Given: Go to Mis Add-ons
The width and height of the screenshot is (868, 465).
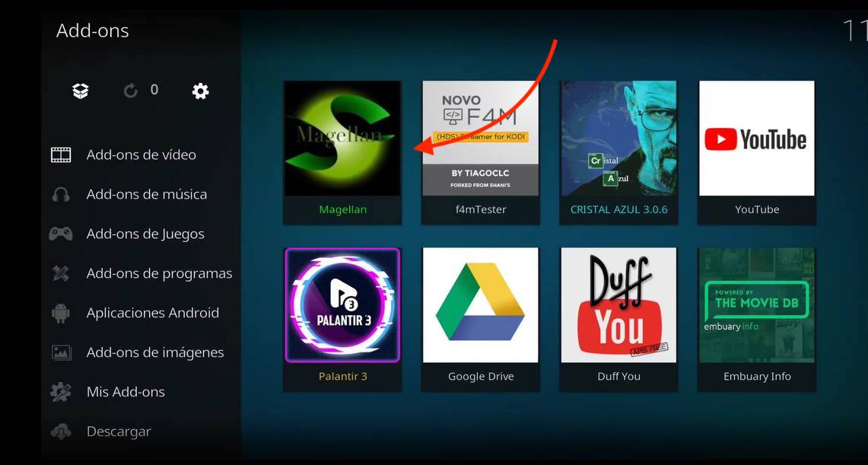Looking at the screenshot, I should 126,392.
